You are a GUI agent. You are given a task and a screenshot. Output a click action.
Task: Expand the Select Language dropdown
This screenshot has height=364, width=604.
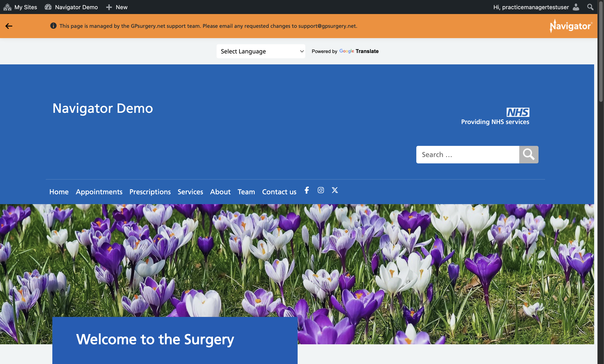pos(261,51)
